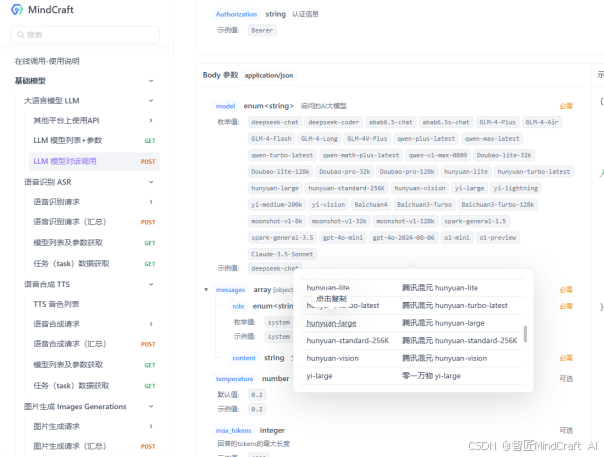Select the GLM-4-Air enum tag
Image resolution: width=604 pixels, height=457 pixels.
(542, 123)
